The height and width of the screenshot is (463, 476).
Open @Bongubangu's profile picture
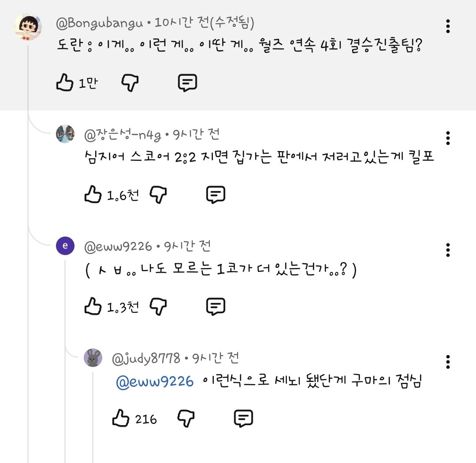(x=28, y=26)
